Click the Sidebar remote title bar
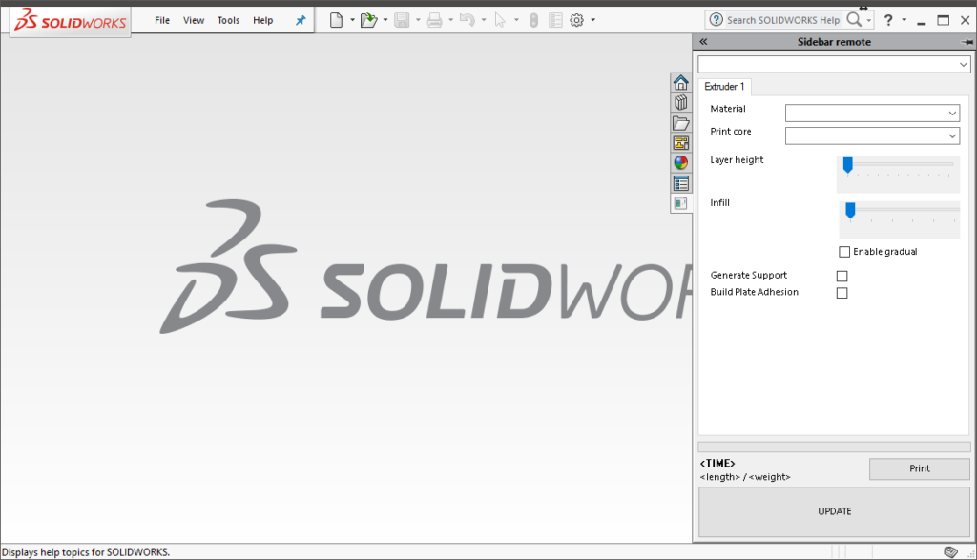The image size is (977, 560). pyautogui.click(x=834, y=42)
